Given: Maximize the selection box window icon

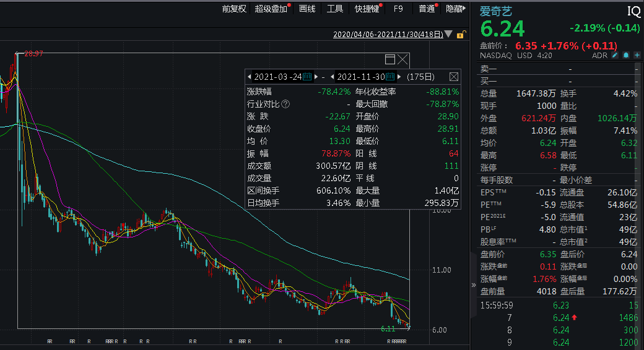Looking at the screenshot, I should click(x=390, y=59).
